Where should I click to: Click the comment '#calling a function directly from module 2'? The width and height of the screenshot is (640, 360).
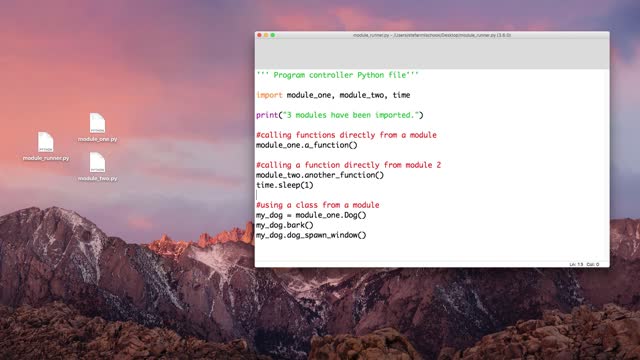pos(349,165)
